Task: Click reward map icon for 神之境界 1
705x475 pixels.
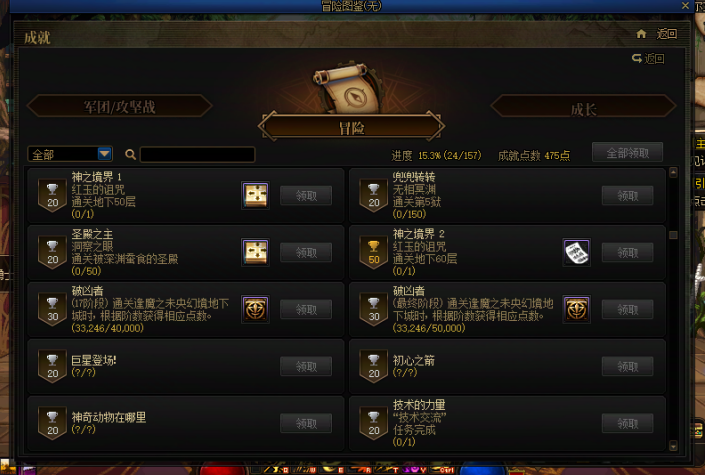Action: pyautogui.click(x=255, y=195)
